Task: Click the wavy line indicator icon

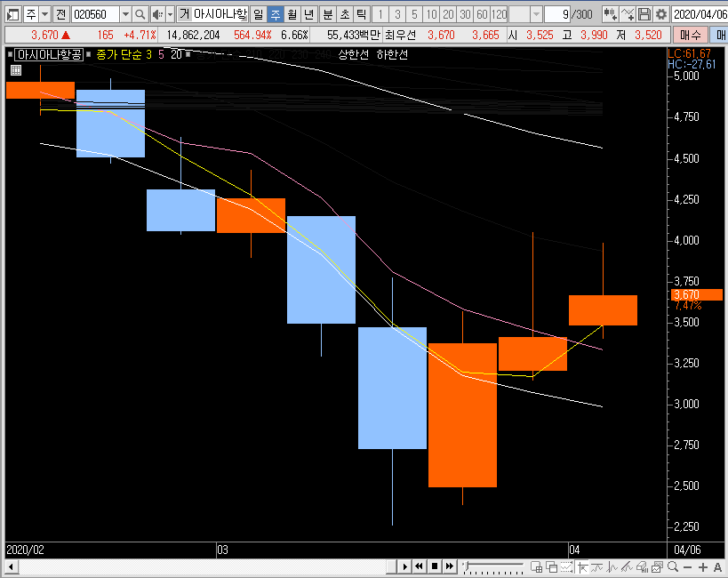Action: (x=596, y=566)
